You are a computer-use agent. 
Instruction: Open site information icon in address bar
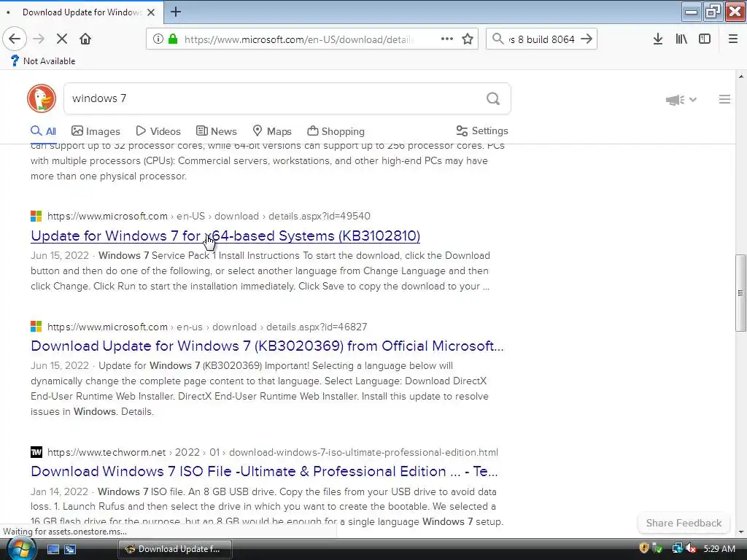tap(158, 39)
